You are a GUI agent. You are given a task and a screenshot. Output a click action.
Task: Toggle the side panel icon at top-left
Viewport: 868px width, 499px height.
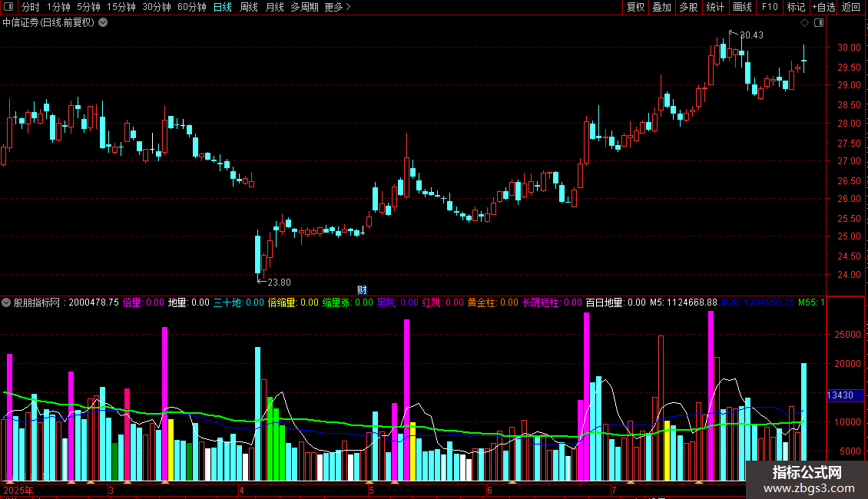(8, 7)
